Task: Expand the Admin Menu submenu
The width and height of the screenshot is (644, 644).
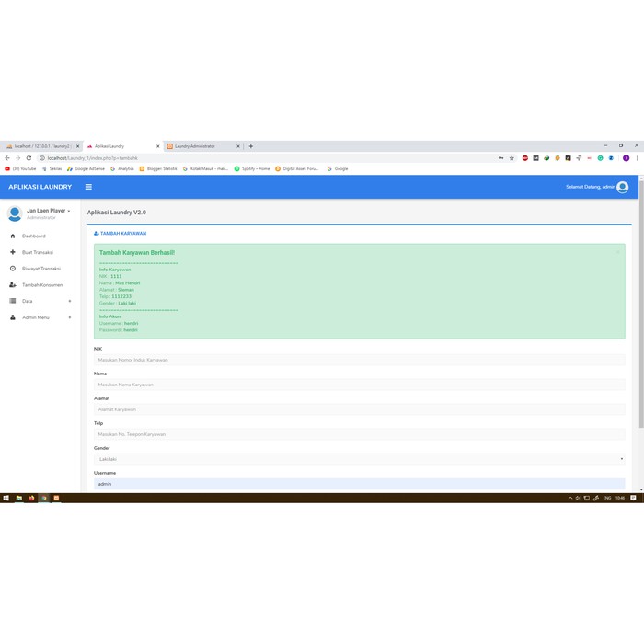Action: tap(70, 317)
